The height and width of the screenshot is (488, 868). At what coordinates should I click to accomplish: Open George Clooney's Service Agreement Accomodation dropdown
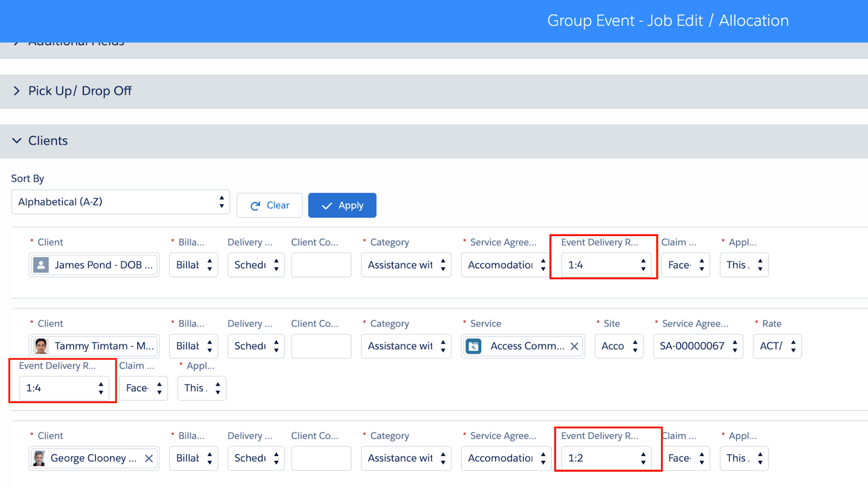pos(506,458)
